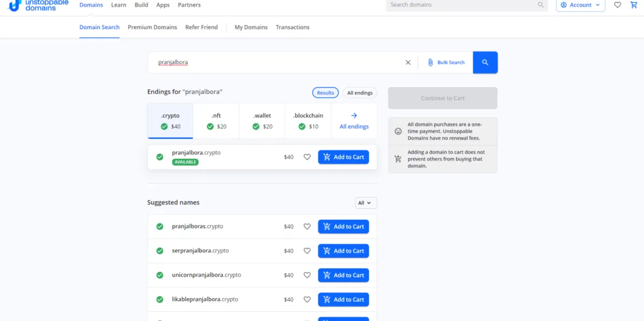Click green check next to pranjalboras.crypto
644x321 pixels.
click(x=160, y=227)
